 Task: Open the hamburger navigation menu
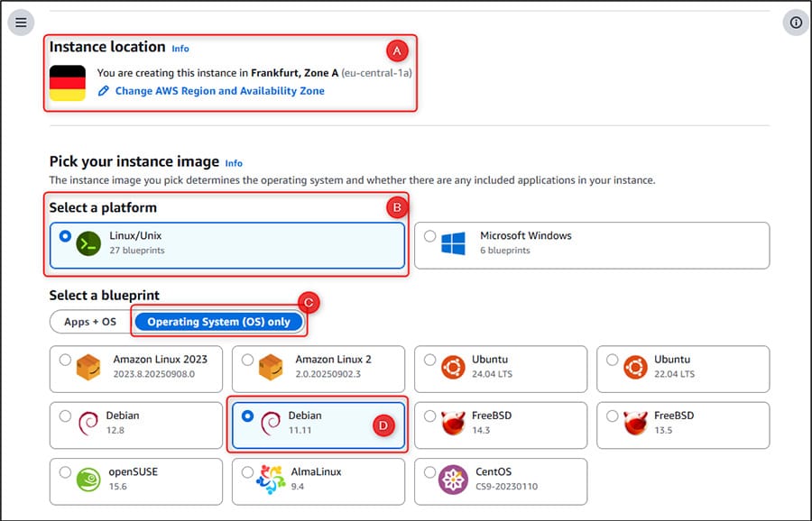coord(21,23)
